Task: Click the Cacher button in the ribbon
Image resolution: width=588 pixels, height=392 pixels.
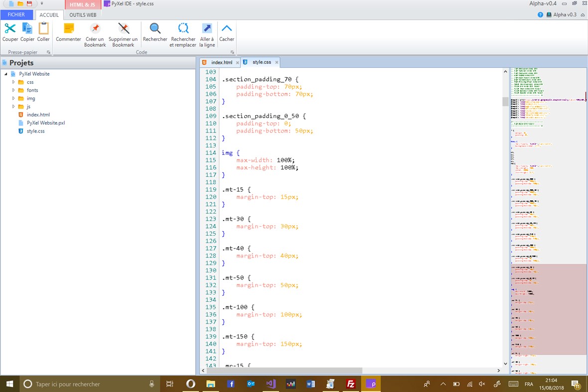Action: coord(227,32)
